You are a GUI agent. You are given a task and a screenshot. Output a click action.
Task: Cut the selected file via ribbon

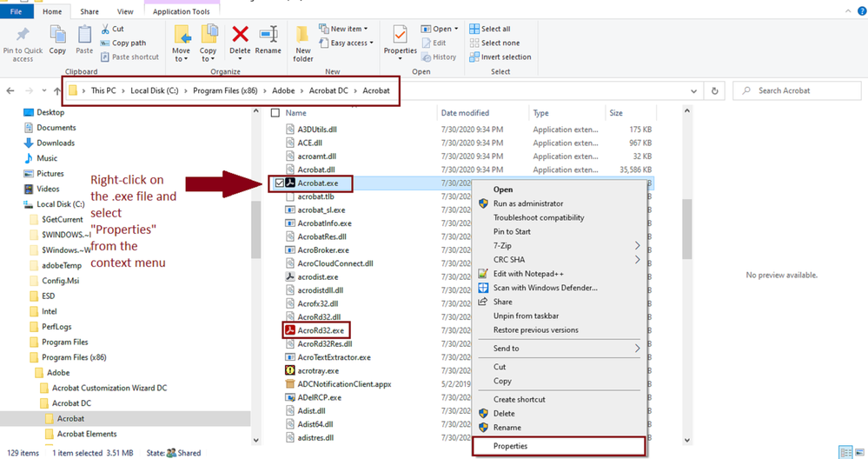112,29
